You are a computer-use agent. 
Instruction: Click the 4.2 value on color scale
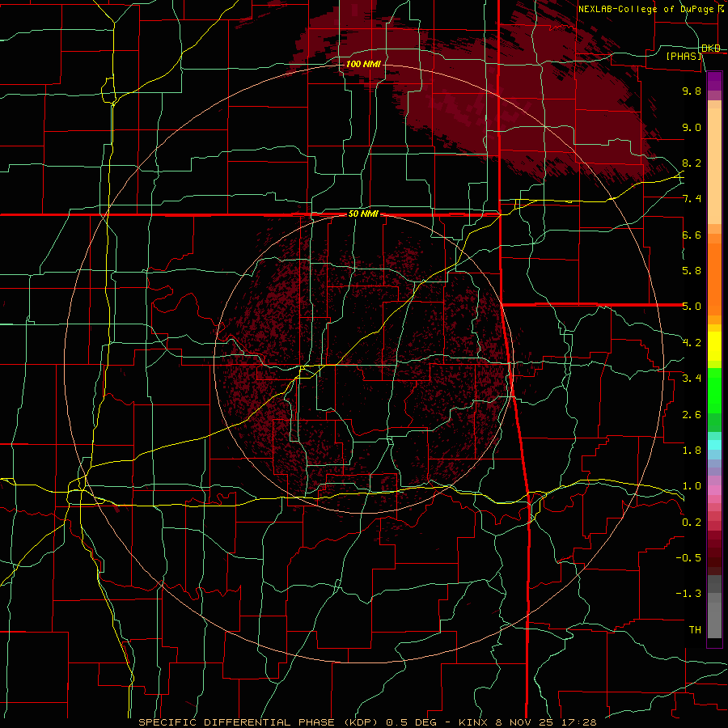pos(692,343)
